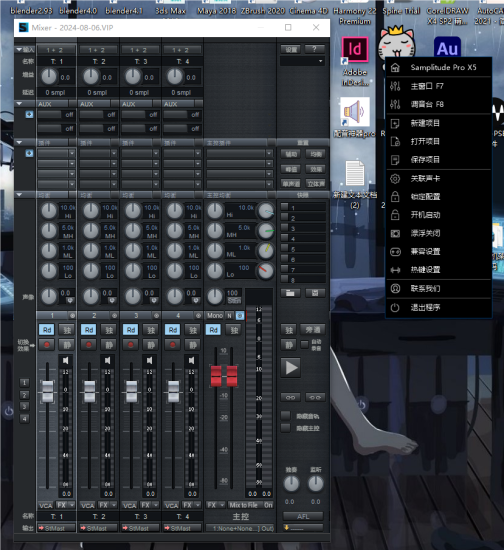The height and width of the screenshot is (550, 504).
Task: Click the link channels icon button
Action: click(x=290, y=397)
